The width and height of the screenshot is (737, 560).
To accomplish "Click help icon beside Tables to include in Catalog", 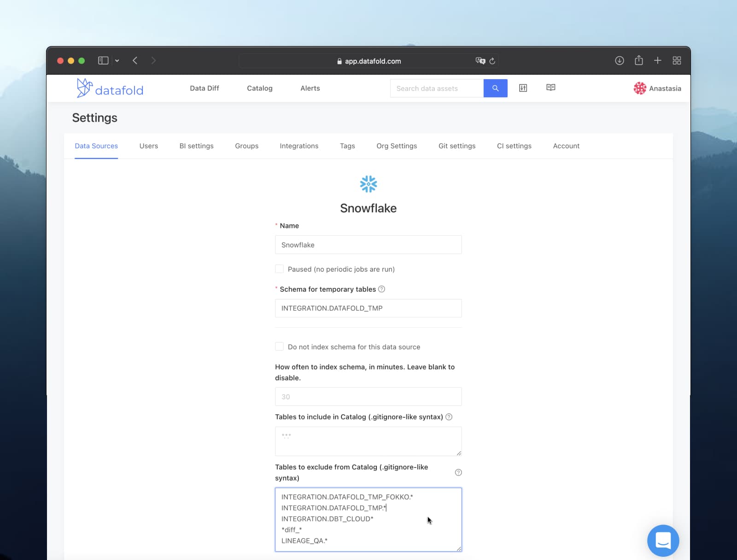I will pos(449,417).
